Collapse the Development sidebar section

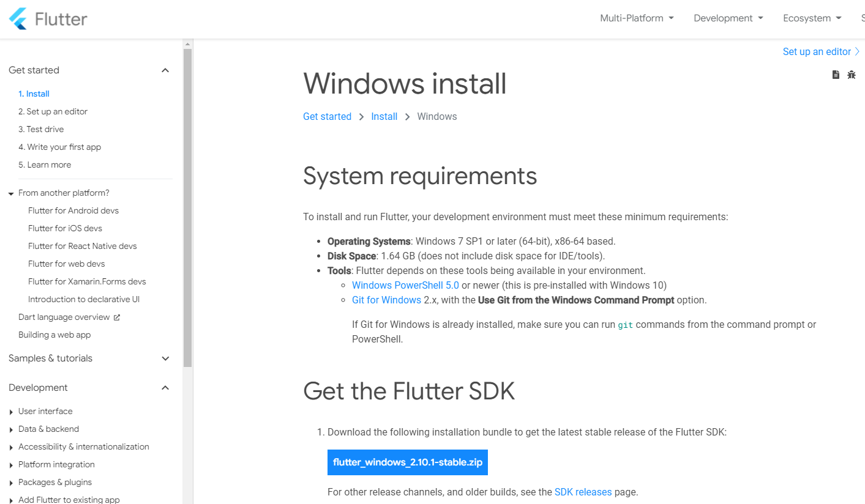(165, 388)
